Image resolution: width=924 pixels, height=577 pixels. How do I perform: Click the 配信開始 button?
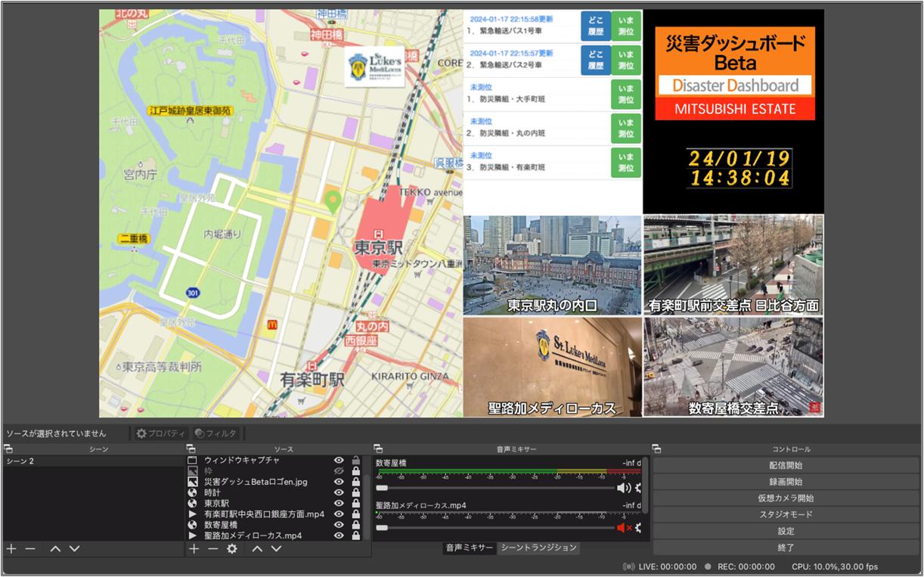tap(786, 466)
